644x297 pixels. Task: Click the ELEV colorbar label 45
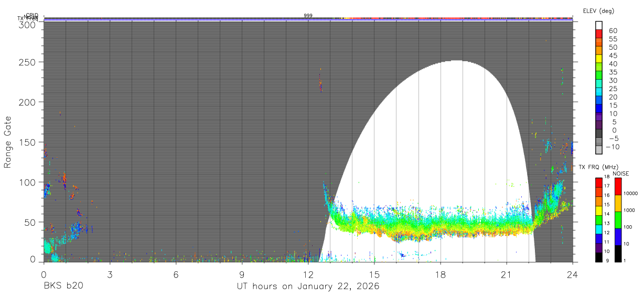(613, 56)
